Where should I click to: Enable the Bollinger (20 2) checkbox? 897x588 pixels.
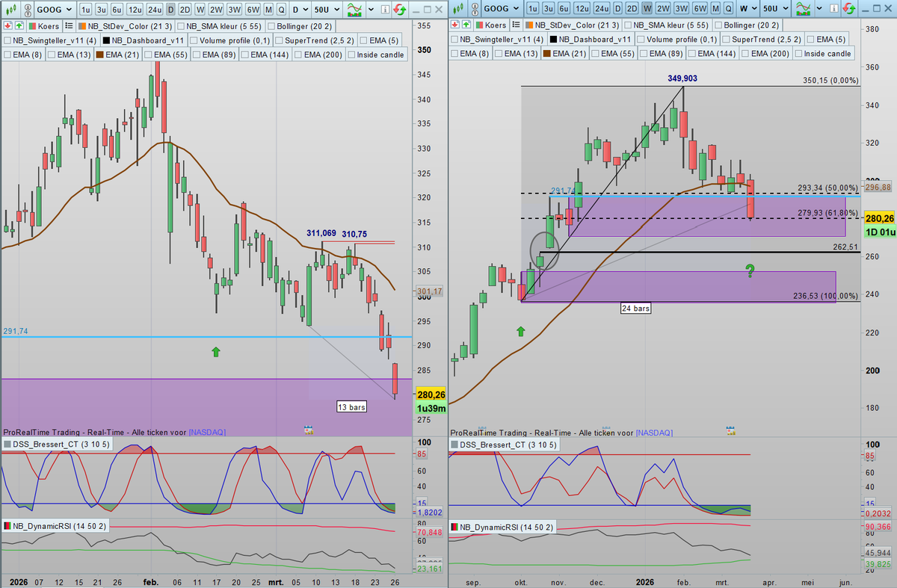pyautogui.click(x=271, y=25)
